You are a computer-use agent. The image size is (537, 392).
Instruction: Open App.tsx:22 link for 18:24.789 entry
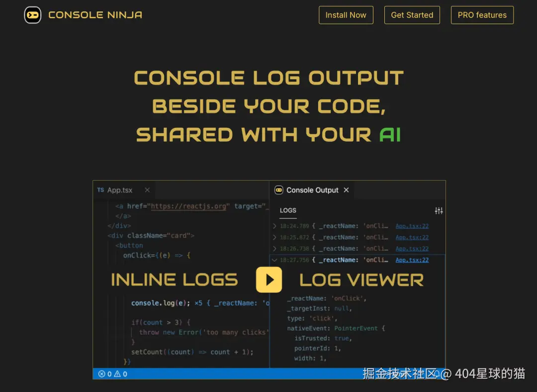coord(412,226)
